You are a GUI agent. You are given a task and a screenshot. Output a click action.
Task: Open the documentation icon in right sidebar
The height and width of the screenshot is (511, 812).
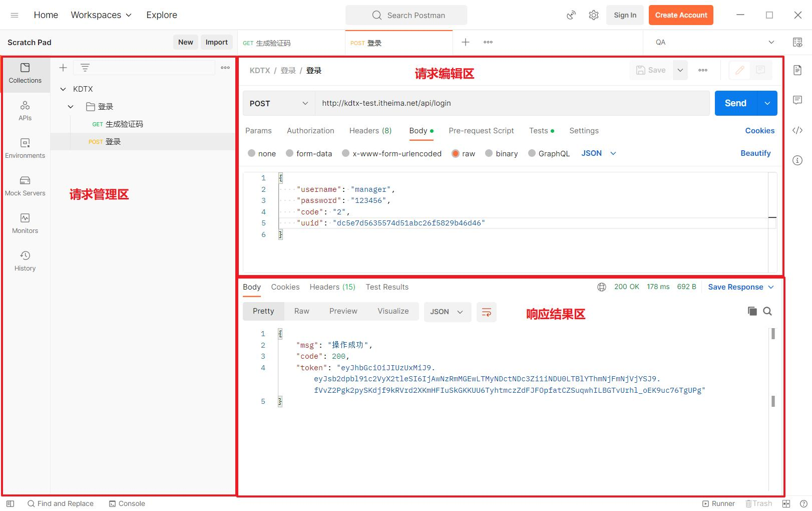(x=797, y=70)
